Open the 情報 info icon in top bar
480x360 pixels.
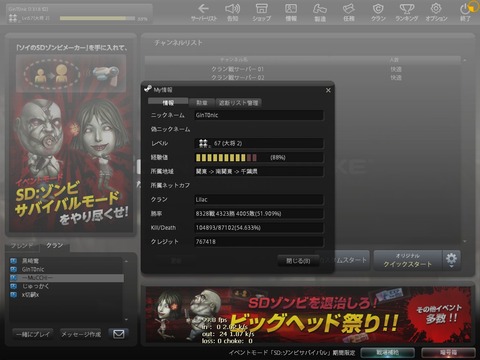[x=291, y=13]
